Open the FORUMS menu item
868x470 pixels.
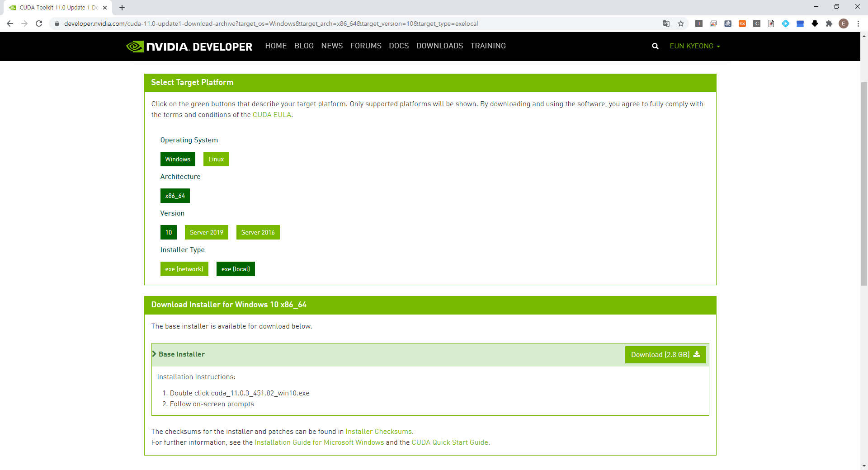pyautogui.click(x=366, y=46)
